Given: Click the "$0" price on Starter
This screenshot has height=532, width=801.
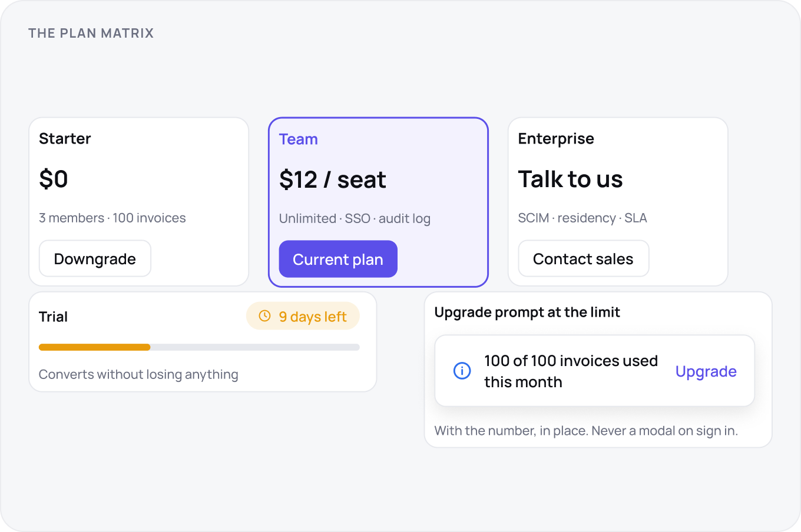Looking at the screenshot, I should (x=54, y=179).
